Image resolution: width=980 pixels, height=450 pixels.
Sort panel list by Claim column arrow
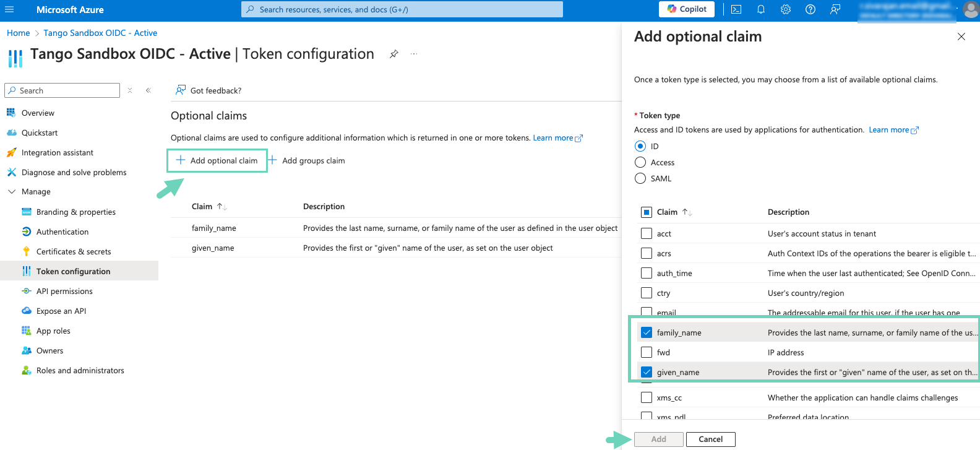687,212
